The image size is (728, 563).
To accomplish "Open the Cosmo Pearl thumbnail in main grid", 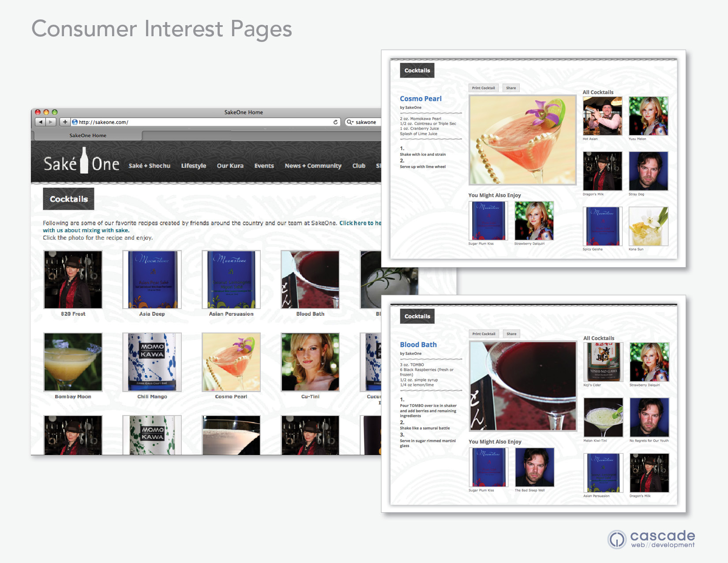I will point(231,362).
